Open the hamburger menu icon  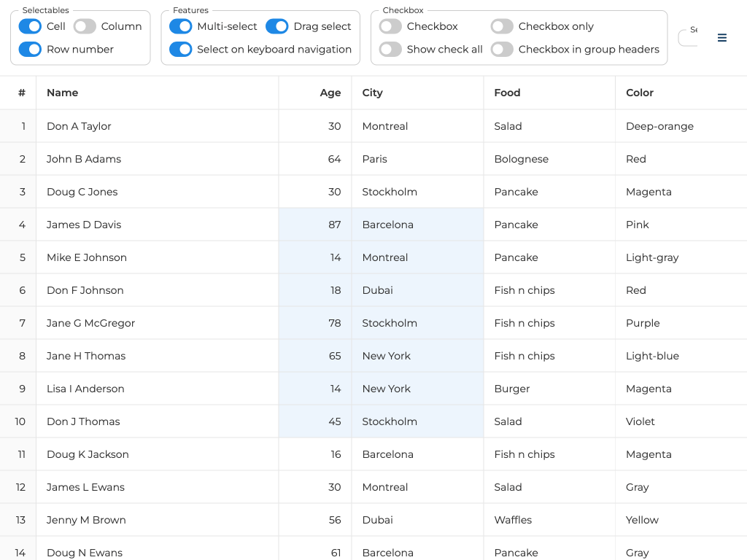pyautogui.click(x=721, y=38)
